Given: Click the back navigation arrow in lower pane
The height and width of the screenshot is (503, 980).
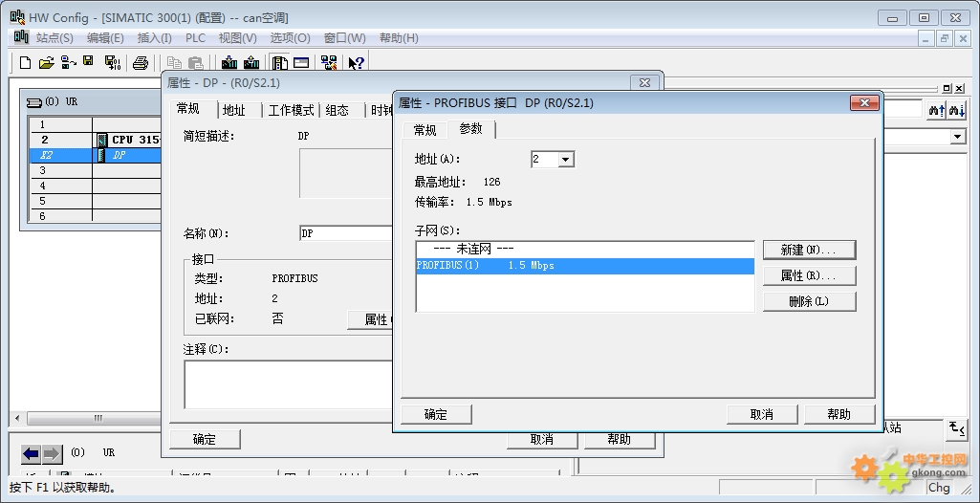Looking at the screenshot, I should pos(32,453).
